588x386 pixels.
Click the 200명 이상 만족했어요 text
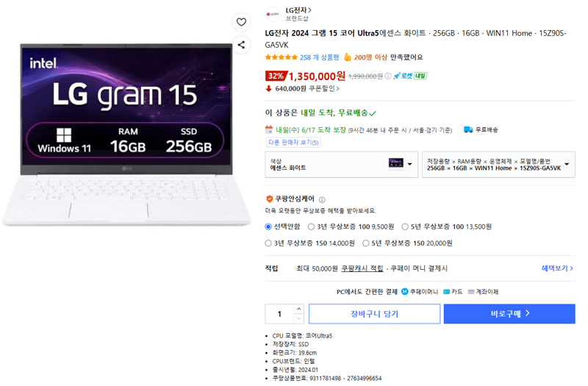[388, 57]
